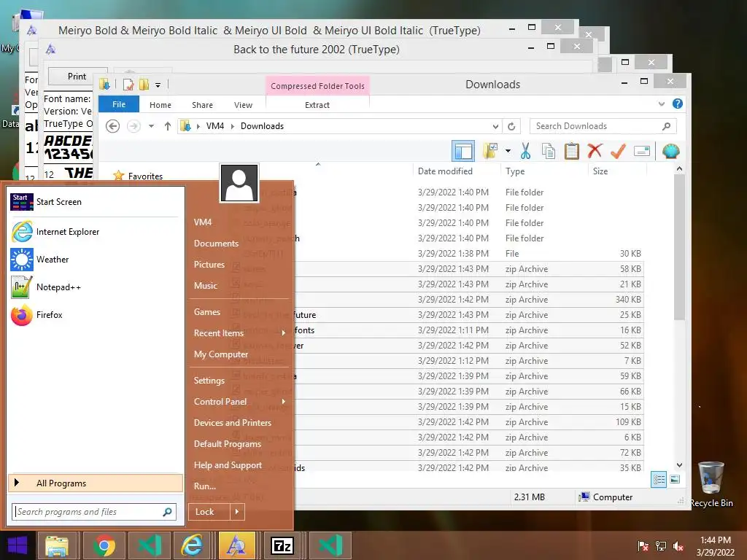The height and width of the screenshot is (560, 747).
Task: Click the red X Delete icon
Action: click(x=595, y=151)
